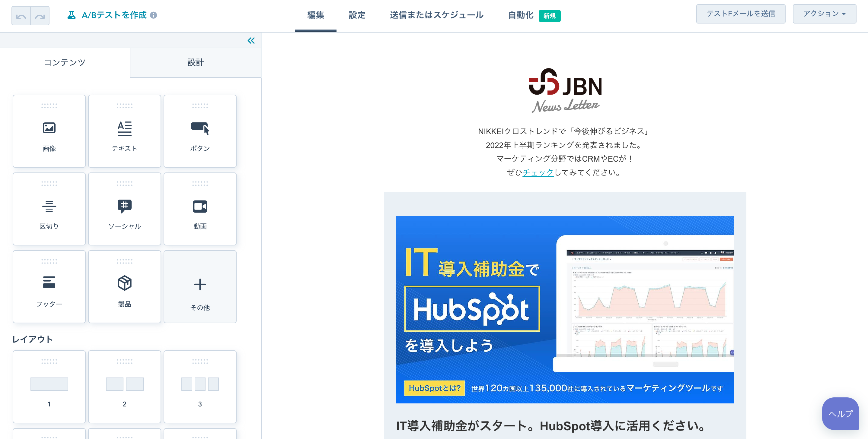This screenshot has width=868, height=439.
Task: Collapse the sidebar with the double chevron
Action: [x=251, y=41]
